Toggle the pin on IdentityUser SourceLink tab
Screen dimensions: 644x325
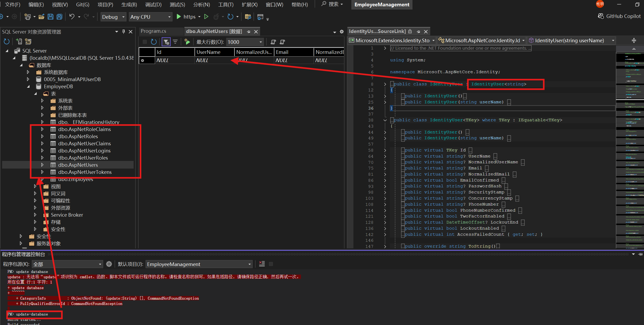[418, 32]
